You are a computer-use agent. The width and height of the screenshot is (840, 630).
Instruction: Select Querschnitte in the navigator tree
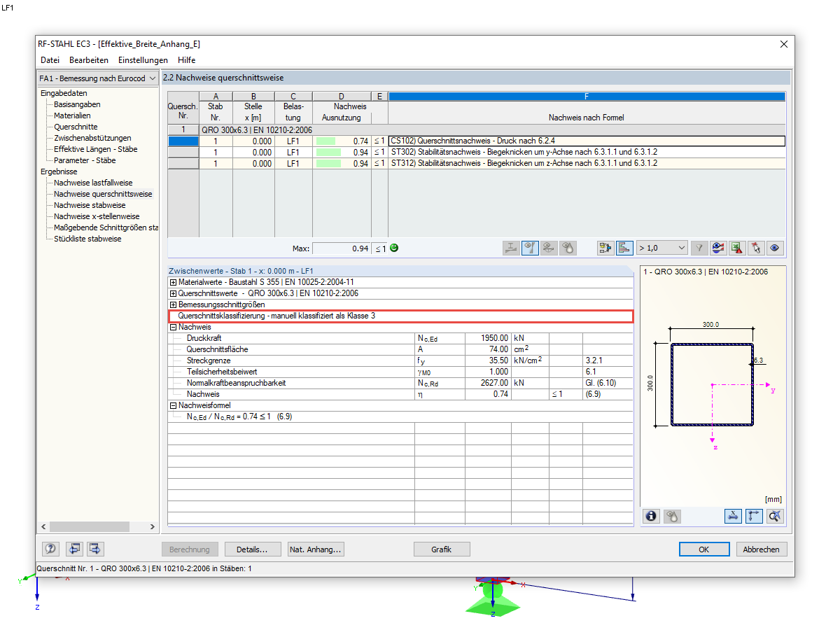coord(76,127)
